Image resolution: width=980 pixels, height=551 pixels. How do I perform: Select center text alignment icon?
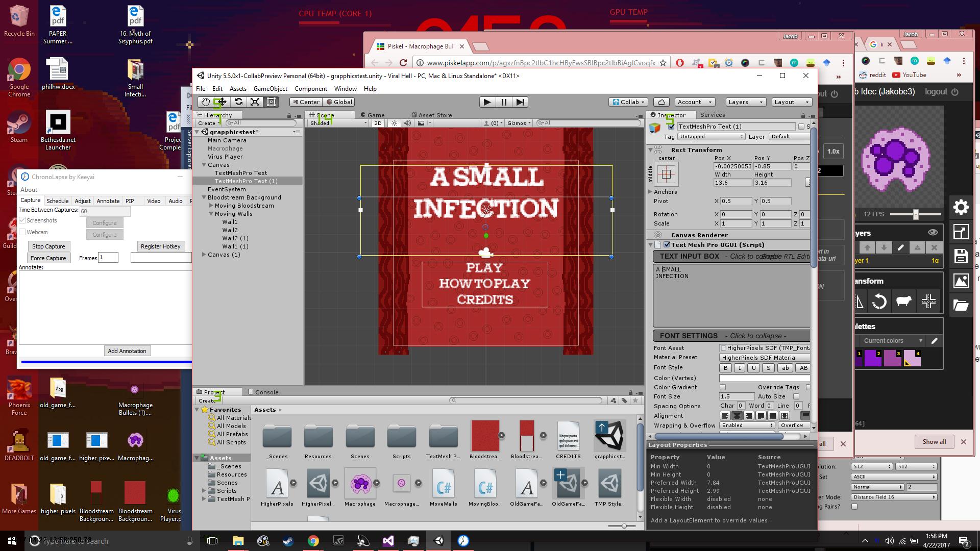(x=737, y=416)
